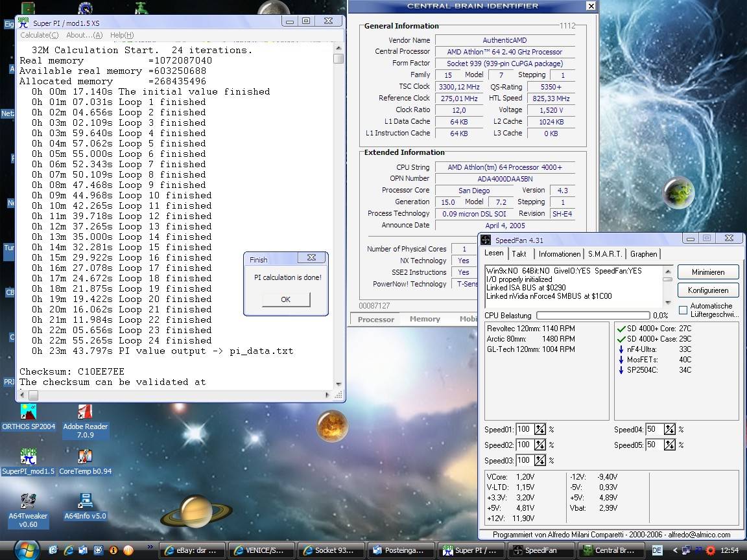Click the DE language indicator in taskbar

tap(656, 550)
